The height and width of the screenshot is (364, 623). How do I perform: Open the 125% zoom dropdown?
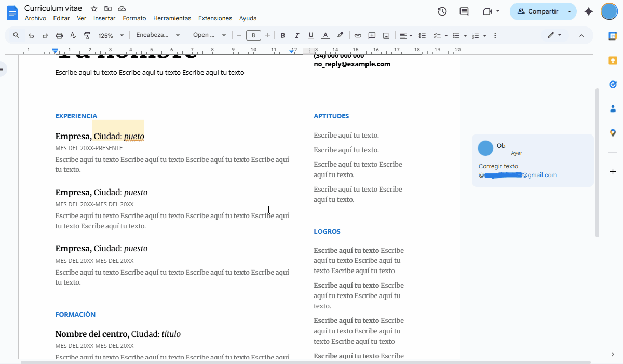click(x=111, y=35)
